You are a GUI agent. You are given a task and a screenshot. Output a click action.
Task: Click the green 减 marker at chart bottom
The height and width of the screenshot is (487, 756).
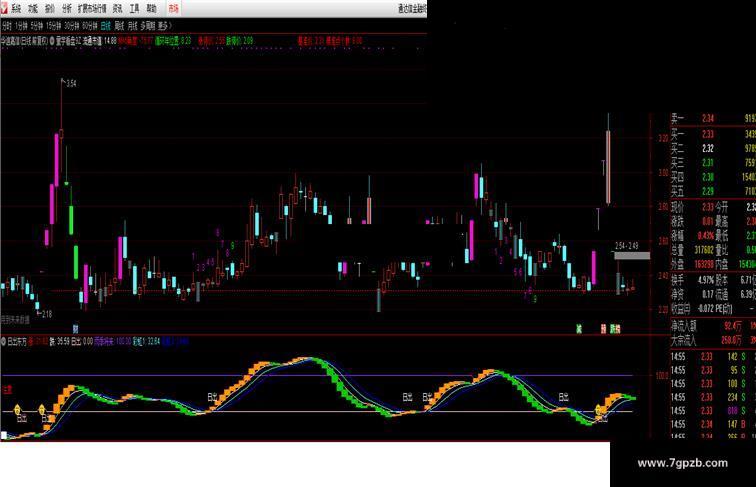point(579,329)
